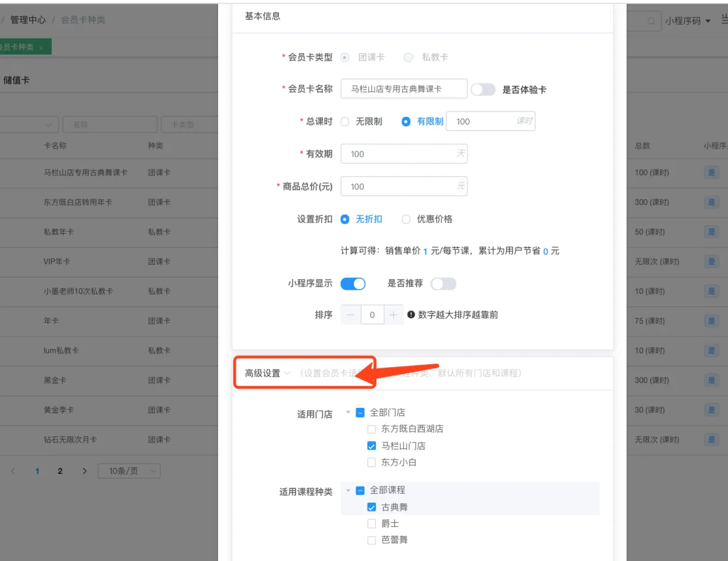Image resolution: width=728 pixels, height=561 pixels.
Task: Click the 会员卡名称 input field
Action: (x=404, y=89)
